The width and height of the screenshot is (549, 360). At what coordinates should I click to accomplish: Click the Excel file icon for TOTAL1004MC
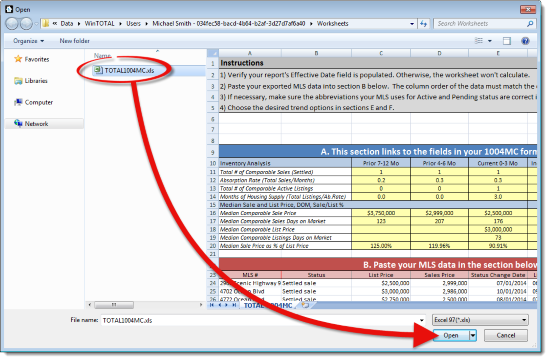point(98,70)
